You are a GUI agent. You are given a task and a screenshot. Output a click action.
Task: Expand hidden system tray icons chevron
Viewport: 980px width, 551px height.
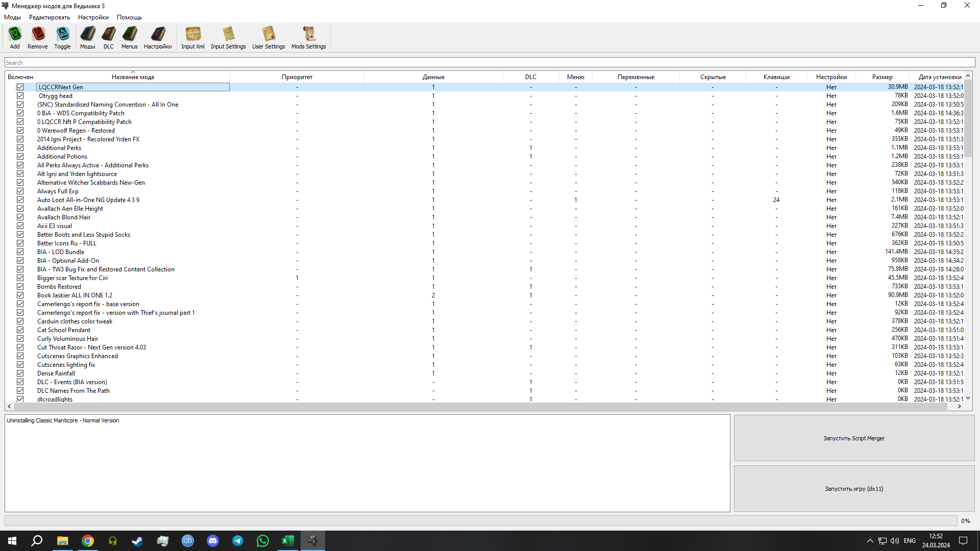(x=870, y=541)
